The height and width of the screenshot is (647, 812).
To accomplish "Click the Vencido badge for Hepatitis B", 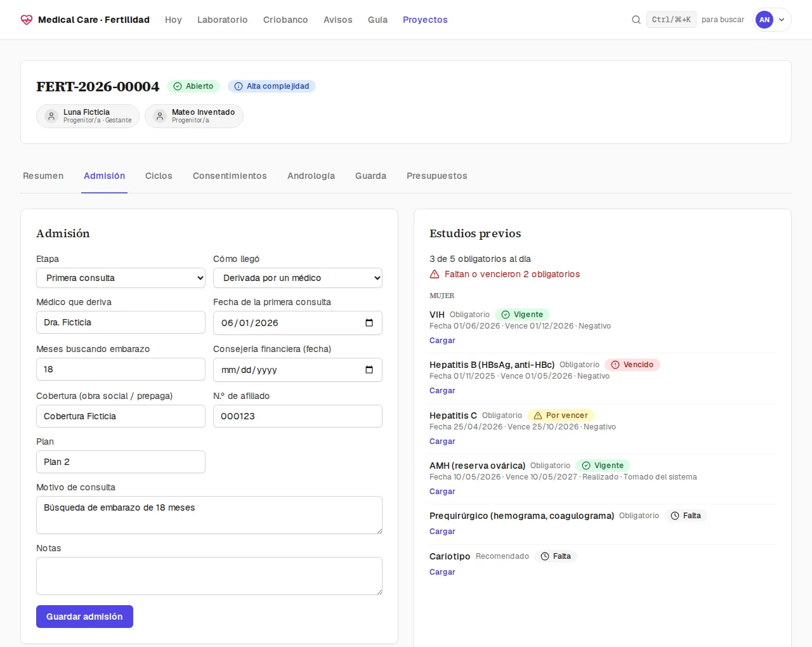I will pyautogui.click(x=632, y=365).
